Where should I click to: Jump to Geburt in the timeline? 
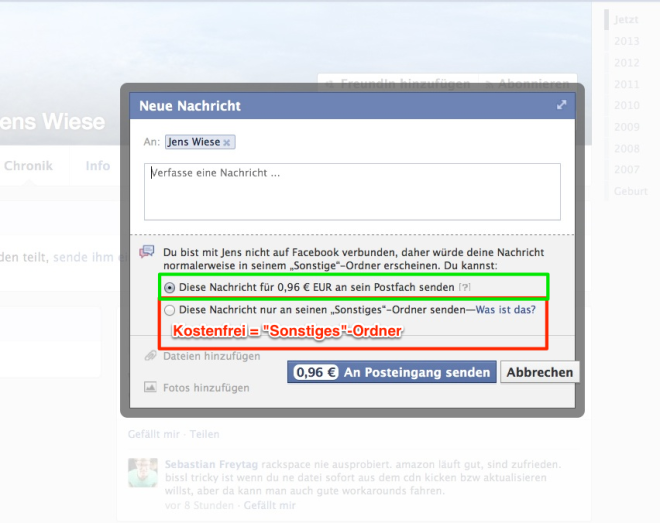point(631,191)
